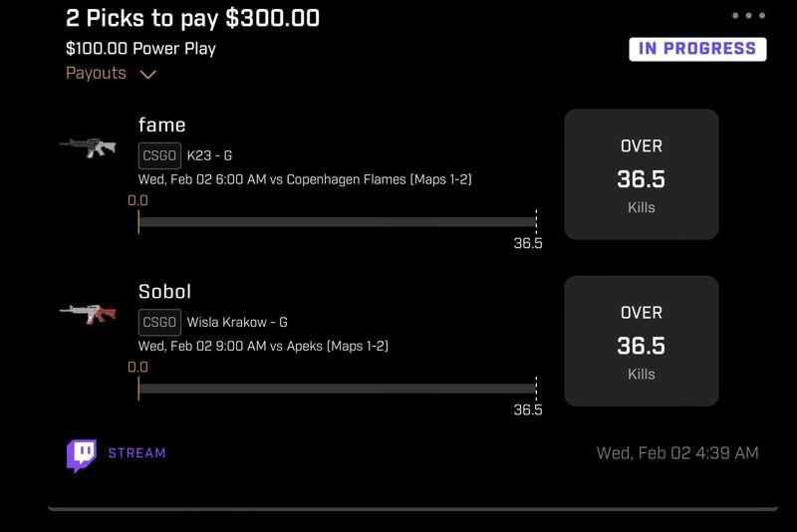Click the '2 Picks to pay $300.00' heading
The image size is (797, 532).
click(x=192, y=18)
